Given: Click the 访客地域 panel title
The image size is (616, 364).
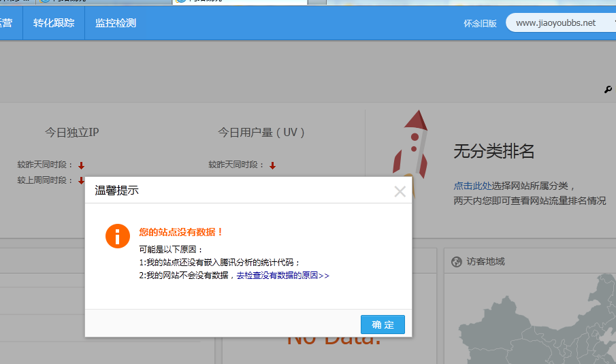Looking at the screenshot, I should (x=485, y=261).
